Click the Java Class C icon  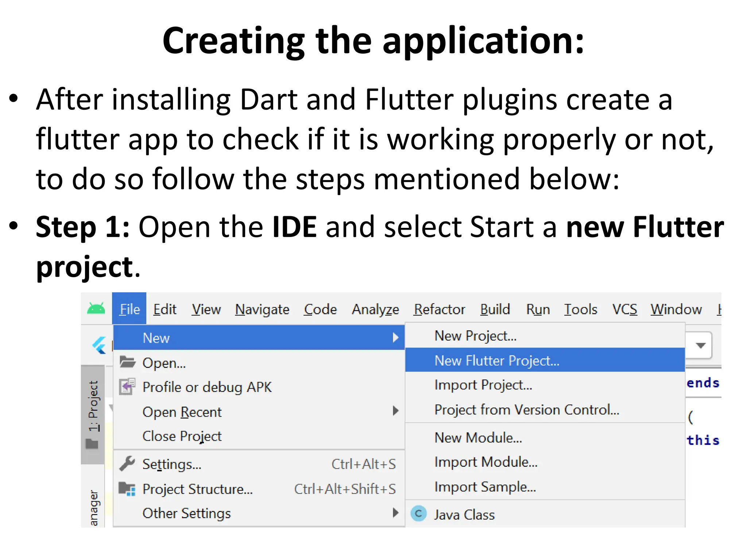pos(418,514)
